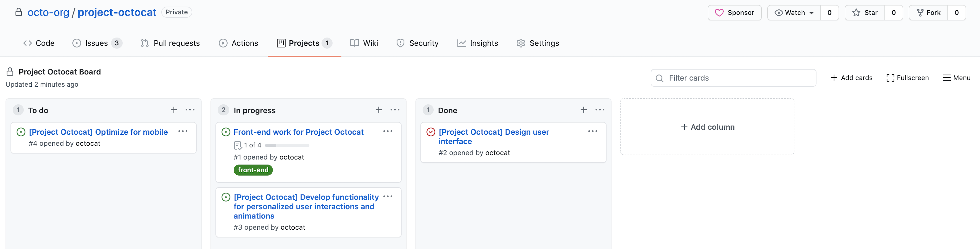The width and height of the screenshot is (980, 249).
Task: Click Add cards button
Action: (x=851, y=77)
